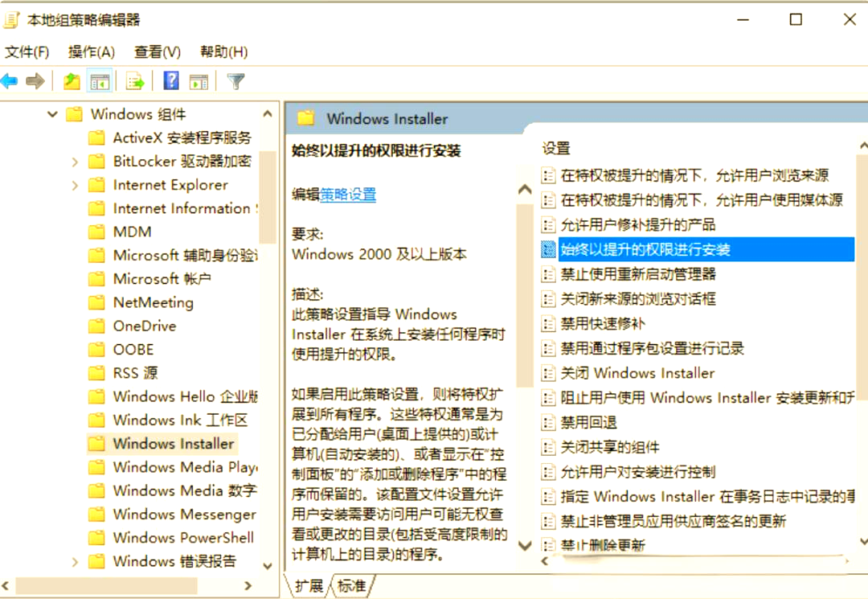Collapse the Windows 组件 tree node
The image size is (868, 599).
point(51,113)
